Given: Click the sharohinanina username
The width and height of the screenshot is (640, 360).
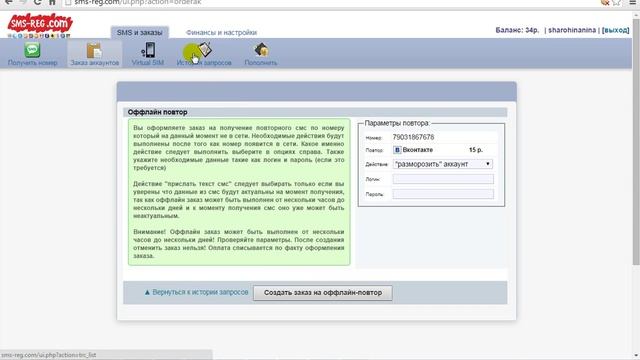Looking at the screenshot, I should coord(572,30).
